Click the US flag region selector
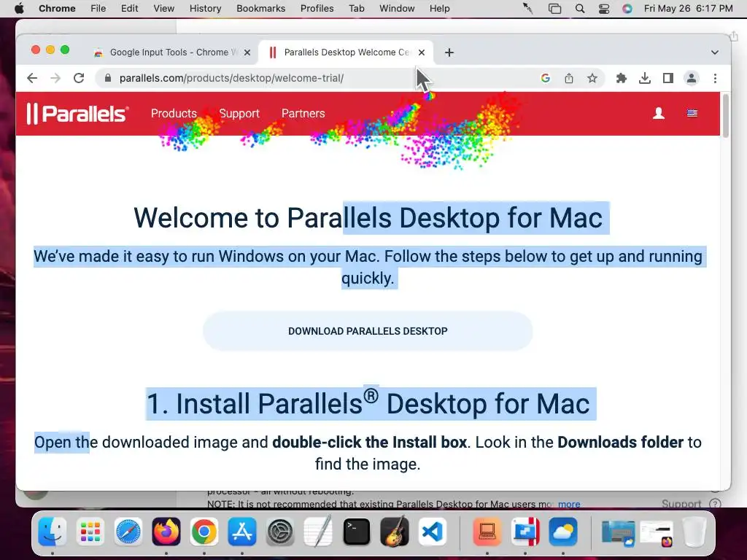 click(x=692, y=113)
